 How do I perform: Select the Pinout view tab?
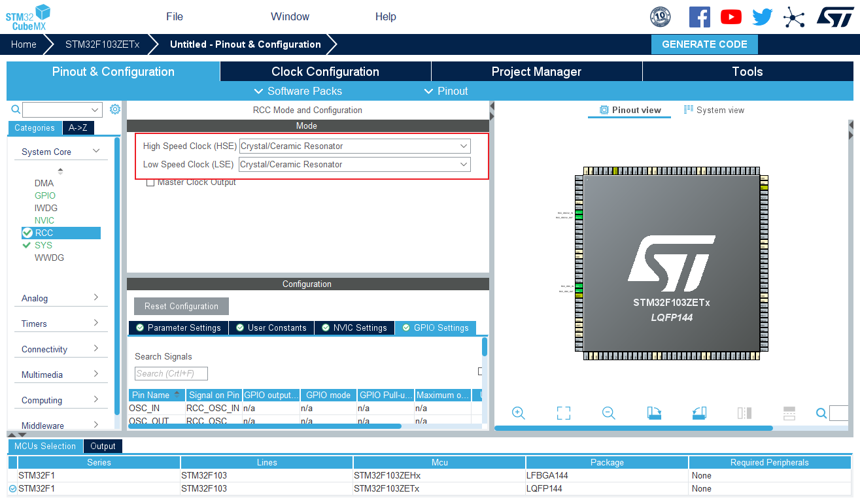(x=630, y=110)
